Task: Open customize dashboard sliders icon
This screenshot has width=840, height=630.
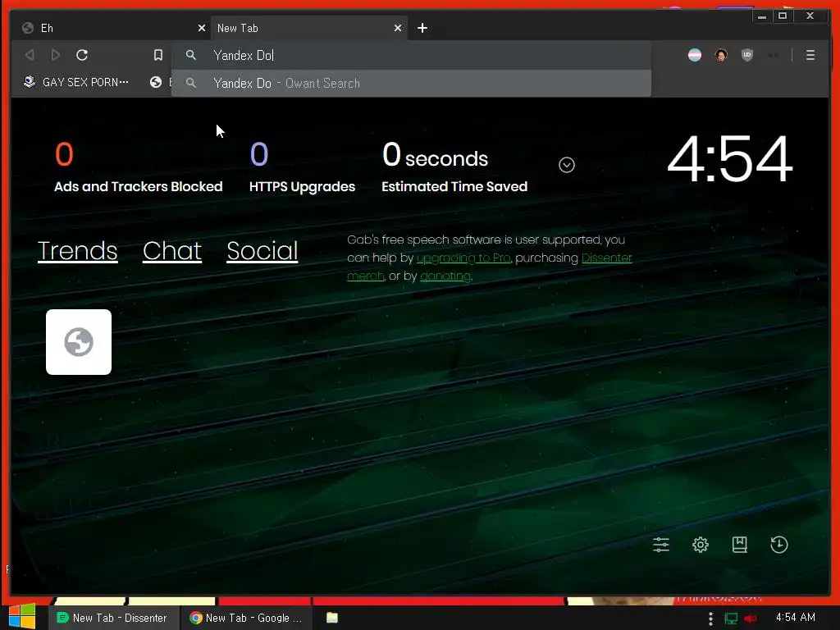Action: [x=661, y=545]
